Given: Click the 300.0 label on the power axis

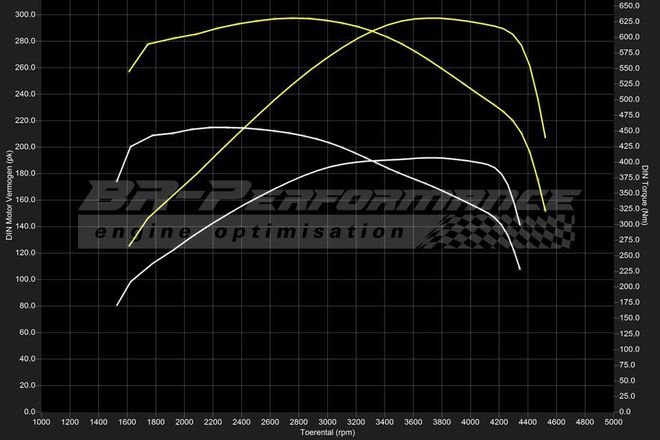Looking at the screenshot, I should click(24, 15).
